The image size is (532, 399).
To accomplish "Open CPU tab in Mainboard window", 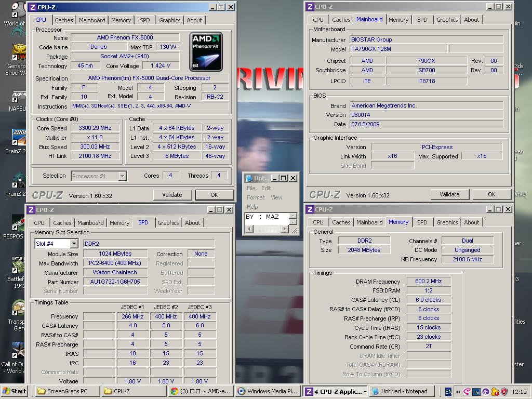I will tap(318, 20).
